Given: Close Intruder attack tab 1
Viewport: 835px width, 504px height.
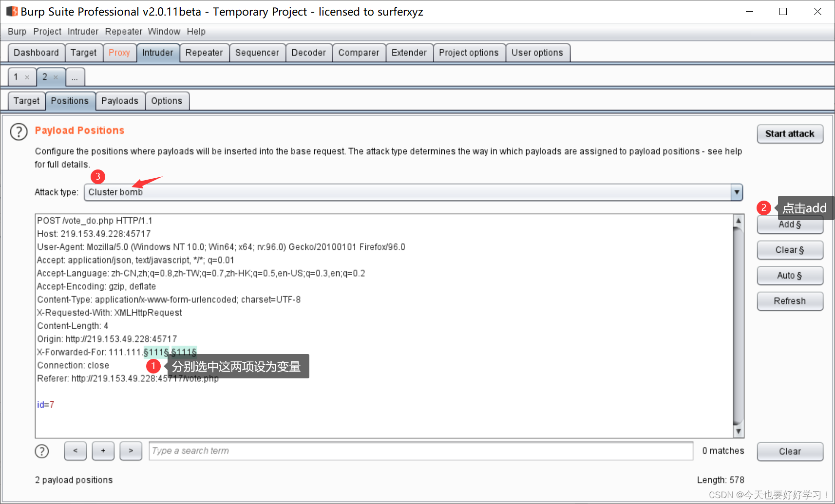Looking at the screenshot, I should 27,77.
